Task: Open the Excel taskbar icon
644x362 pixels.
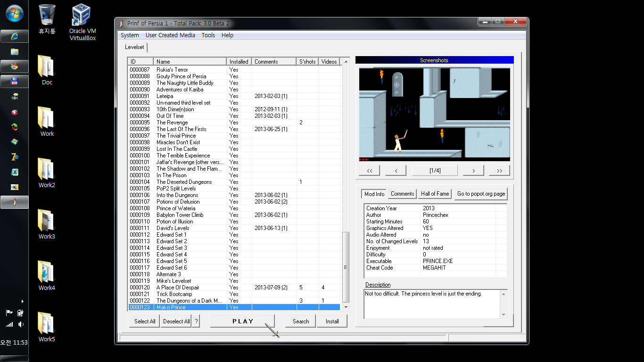Action: pyautogui.click(x=14, y=172)
